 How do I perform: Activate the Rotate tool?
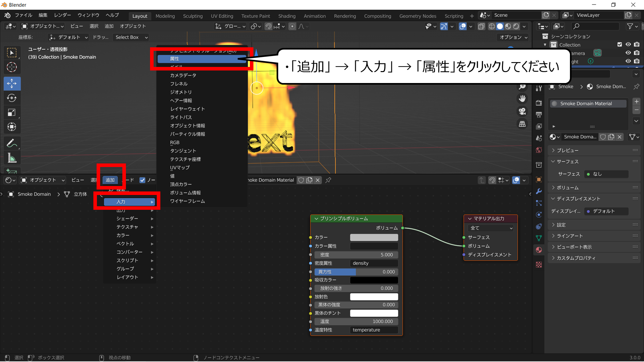point(12,98)
